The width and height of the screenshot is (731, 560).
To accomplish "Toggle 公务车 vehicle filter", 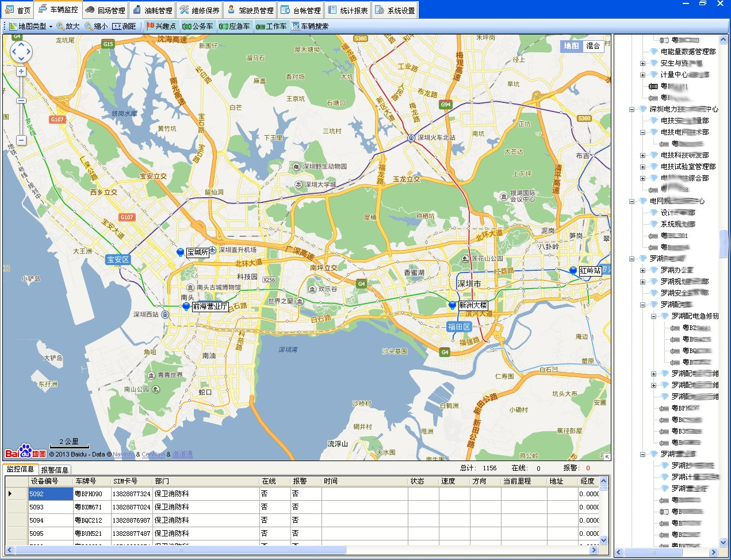I will click(x=197, y=26).
